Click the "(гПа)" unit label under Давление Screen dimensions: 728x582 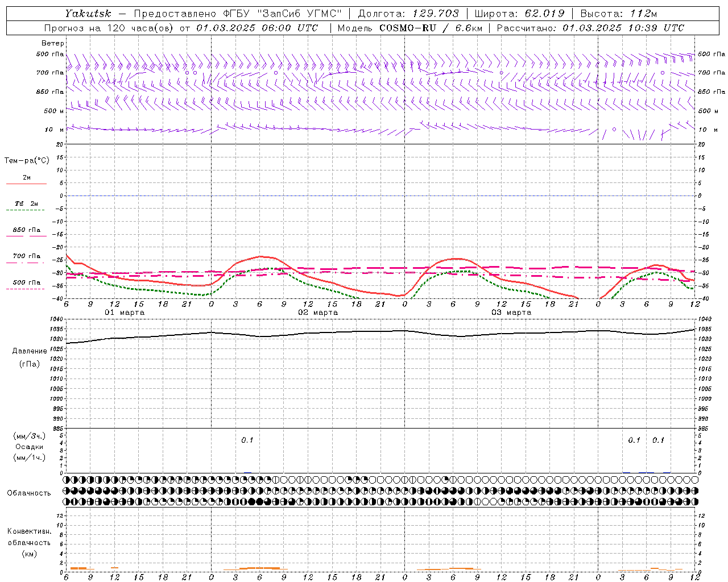tap(30, 364)
